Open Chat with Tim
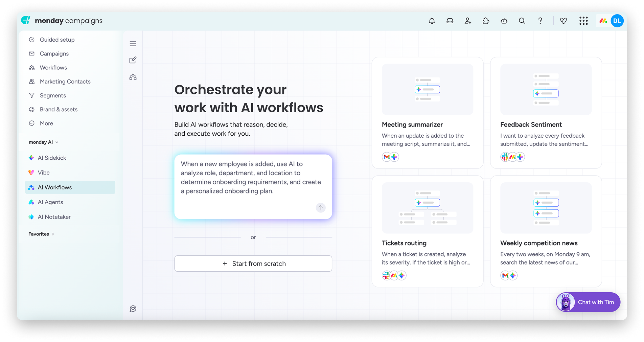 tap(588, 302)
